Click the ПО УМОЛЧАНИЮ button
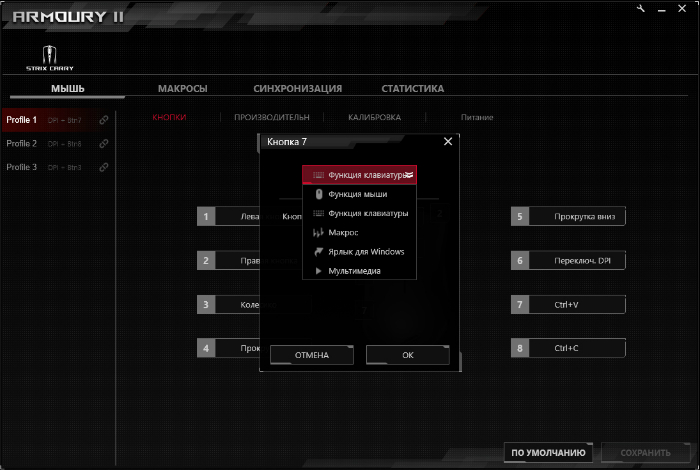Image resolution: width=700 pixels, height=470 pixels. pos(548,453)
